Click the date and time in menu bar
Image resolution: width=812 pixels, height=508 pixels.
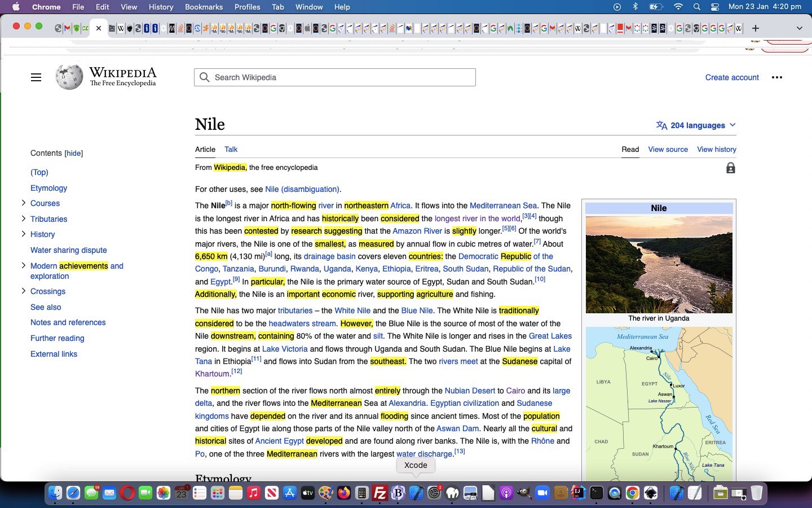pyautogui.click(x=765, y=7)
